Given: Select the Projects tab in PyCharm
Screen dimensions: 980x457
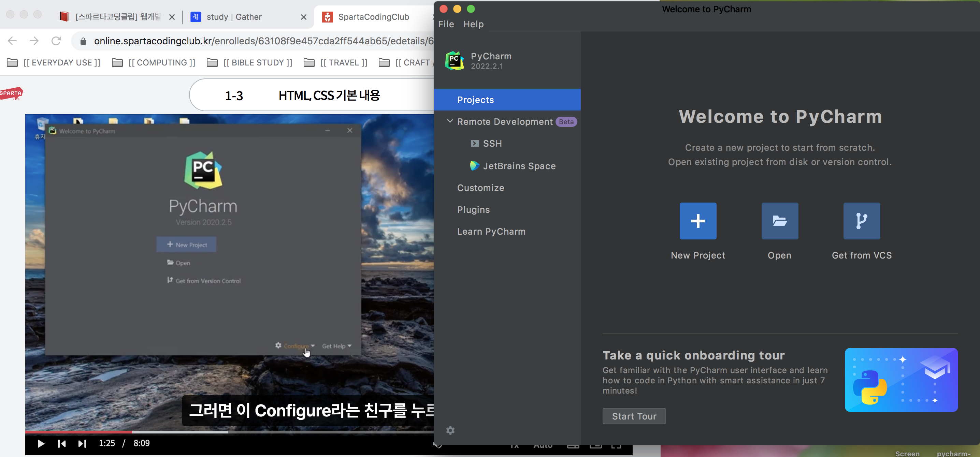Looking at the screenshot, I should tap(507, 100).
